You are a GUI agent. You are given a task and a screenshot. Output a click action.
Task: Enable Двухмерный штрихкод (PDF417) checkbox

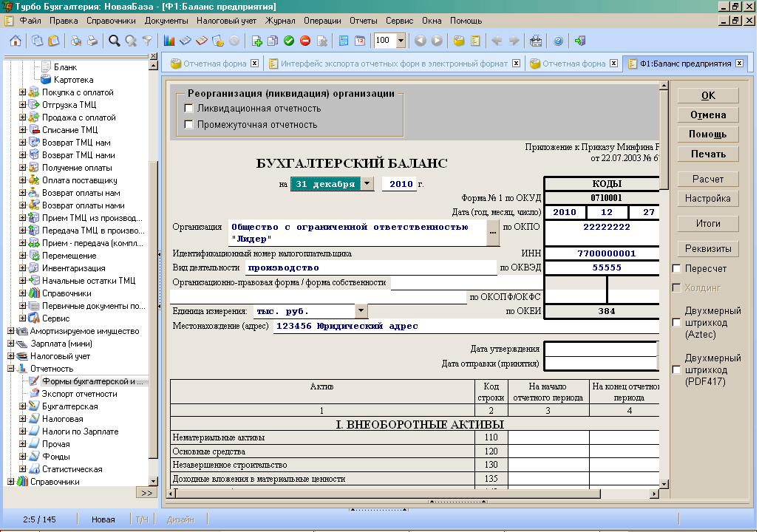pyautogui.click(x=677, y=370)
